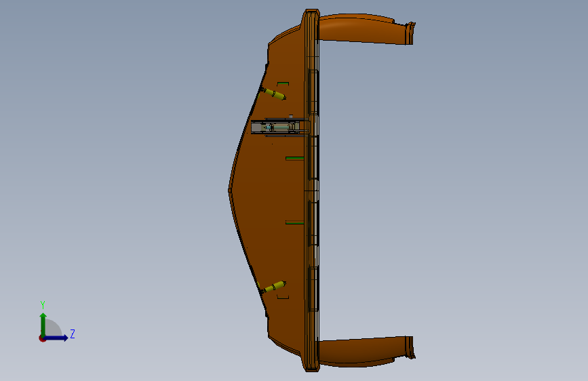Click the green 'Y' axis label

[x=43, y=304]
